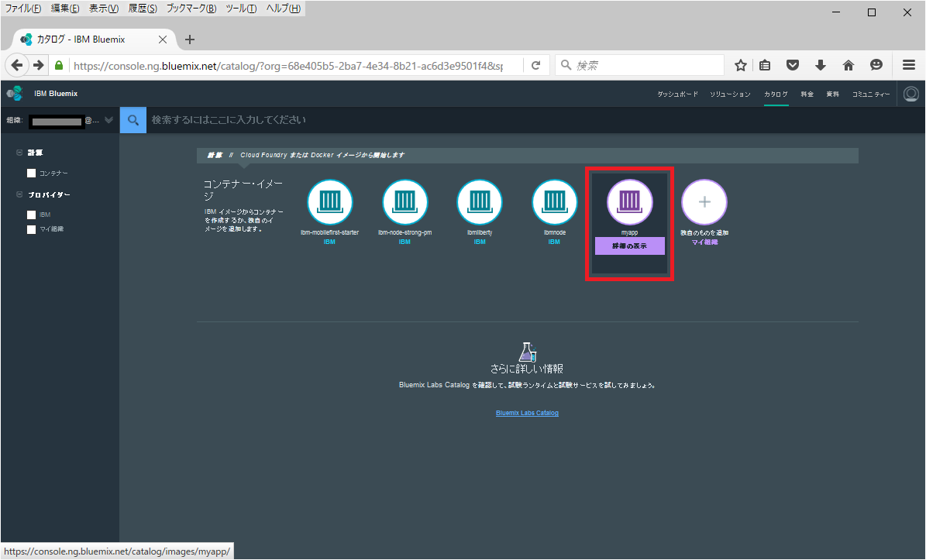Toggle the マイ組織 provider checkbox
This screenshot has height=560, width=926.
31,229
